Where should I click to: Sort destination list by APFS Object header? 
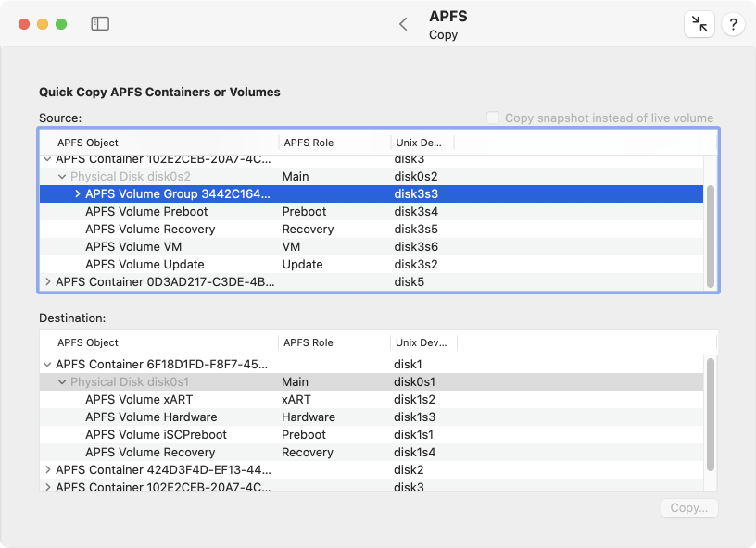point(159,342)
